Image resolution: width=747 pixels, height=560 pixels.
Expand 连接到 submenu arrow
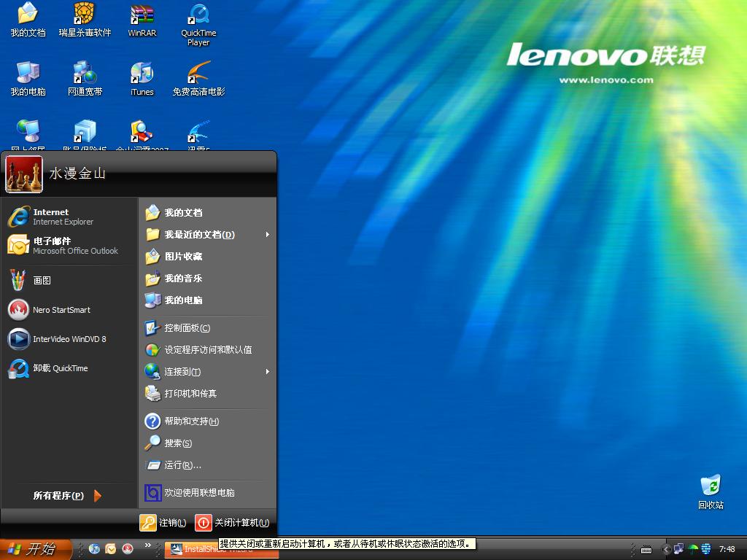(x=268, y=372)
